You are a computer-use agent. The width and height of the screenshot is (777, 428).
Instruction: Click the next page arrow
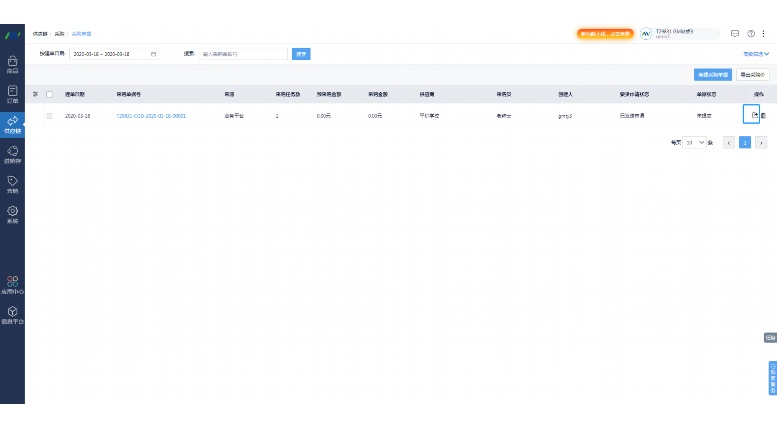coord(761,143)
